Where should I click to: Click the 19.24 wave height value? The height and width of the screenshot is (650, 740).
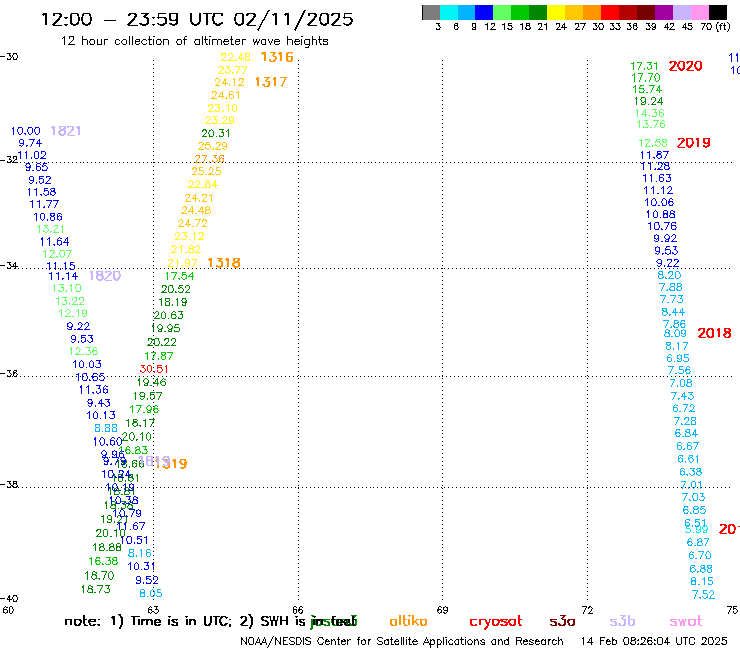pos(648,101)
